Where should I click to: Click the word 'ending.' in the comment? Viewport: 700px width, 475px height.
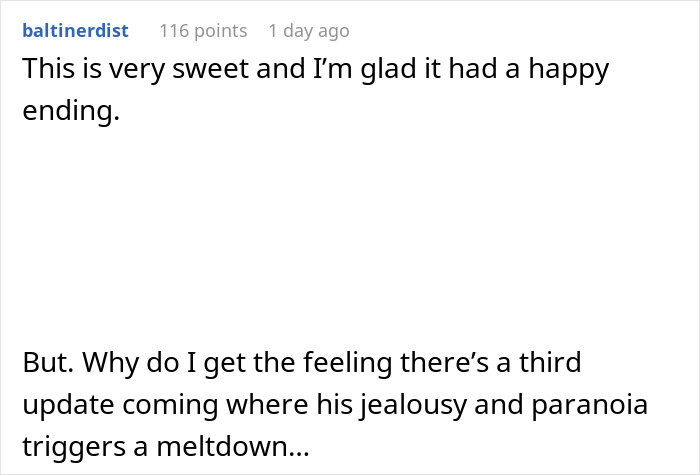pos(70,112)
